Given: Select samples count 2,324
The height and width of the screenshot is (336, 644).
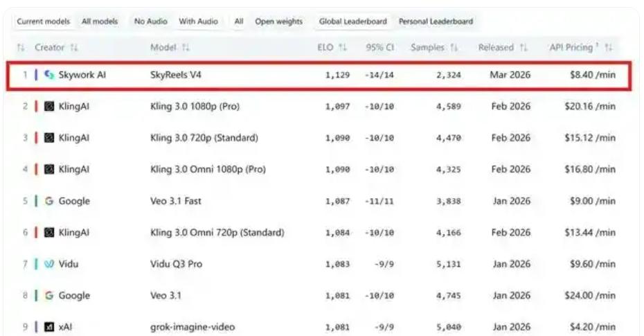Looking at the screenshot, I should coord(449,76).
